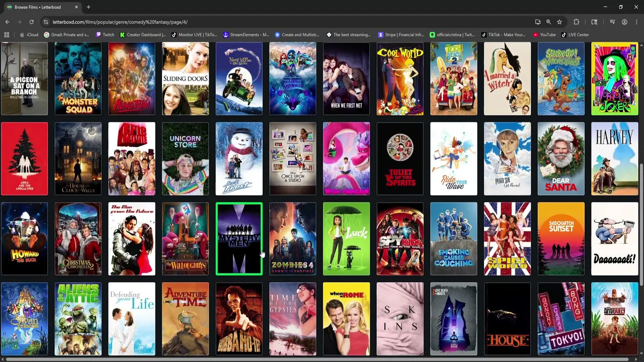Select the Juliet of the Spirits poster
Screen dimensions: 644x362
click(x=400, y=159)
